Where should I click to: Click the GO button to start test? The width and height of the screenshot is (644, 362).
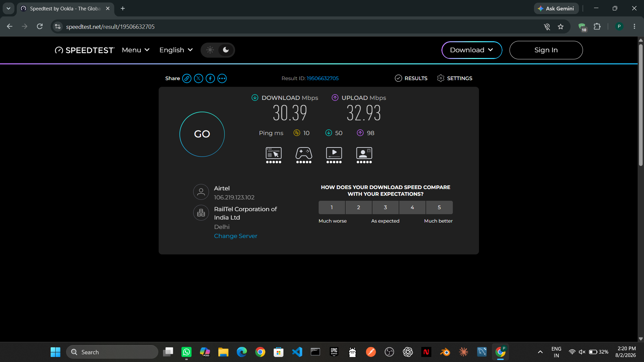tap(202, 134)
